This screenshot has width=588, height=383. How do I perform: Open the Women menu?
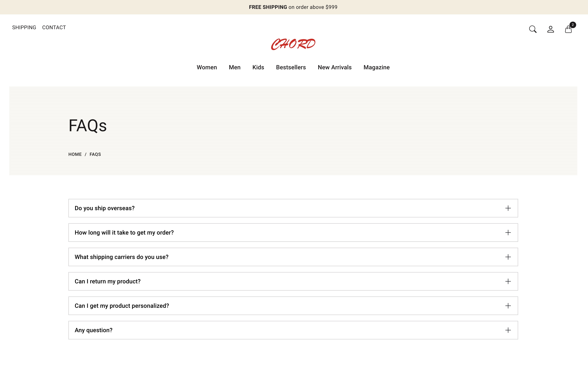pyautogui.click(x=207, y=67)
